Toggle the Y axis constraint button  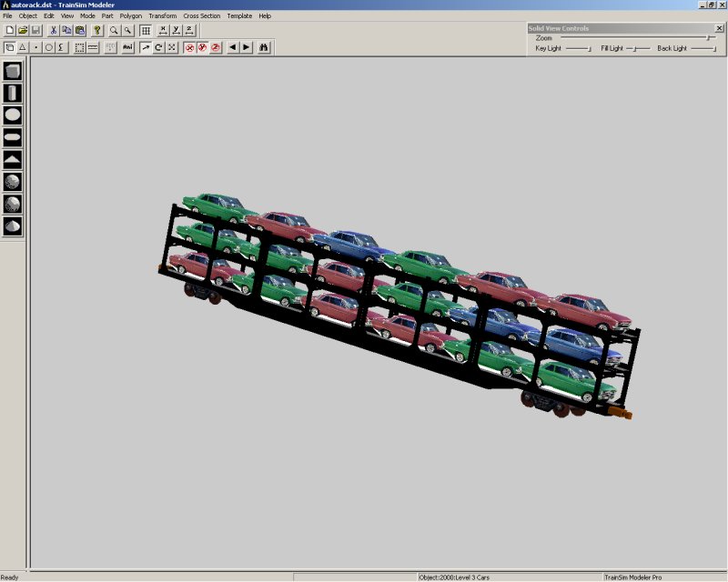tap(202, 47)
